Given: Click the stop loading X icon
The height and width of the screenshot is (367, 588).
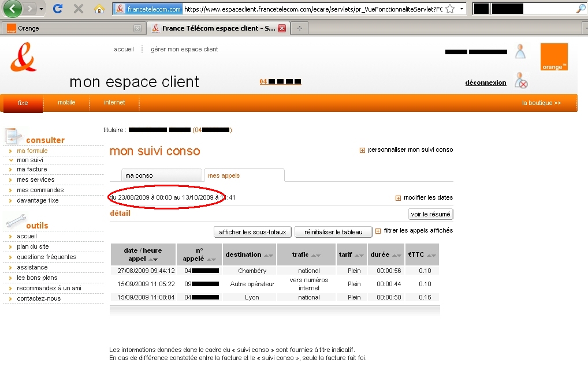Looking at the screenshot, I should (79, 9).
